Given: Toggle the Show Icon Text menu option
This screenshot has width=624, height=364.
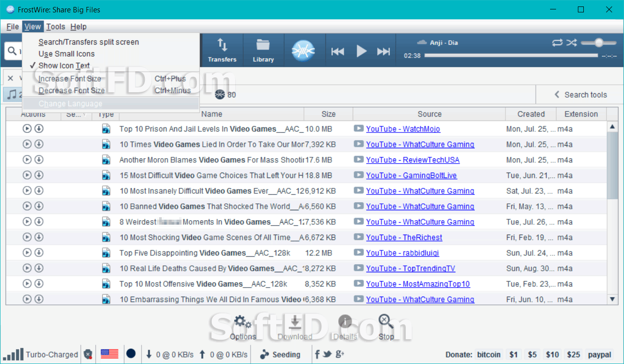Looking at the screenshot, I should point(111,65).
